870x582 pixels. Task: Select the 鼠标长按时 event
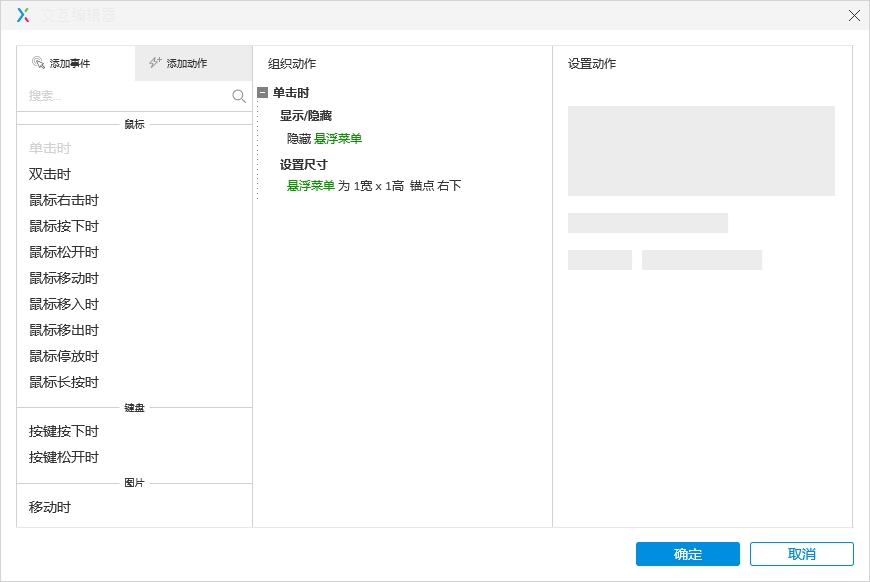64,382
